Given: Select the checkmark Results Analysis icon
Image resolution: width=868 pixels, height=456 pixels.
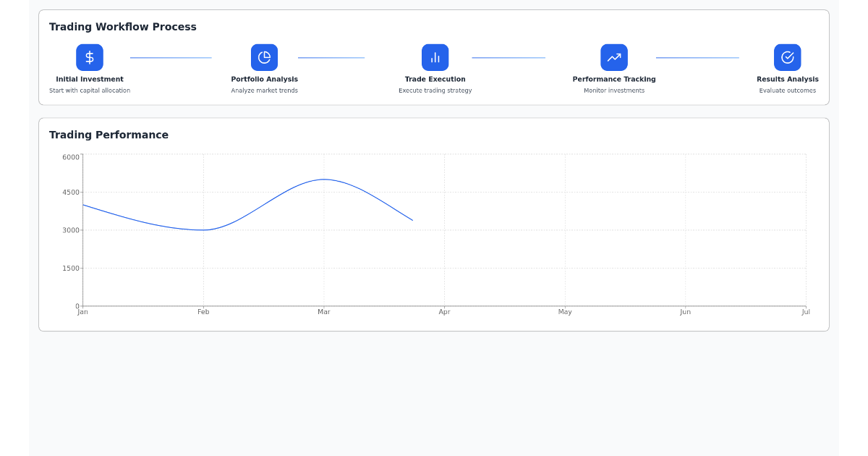Looking at the screenshot, I should (x=787, y=57).
